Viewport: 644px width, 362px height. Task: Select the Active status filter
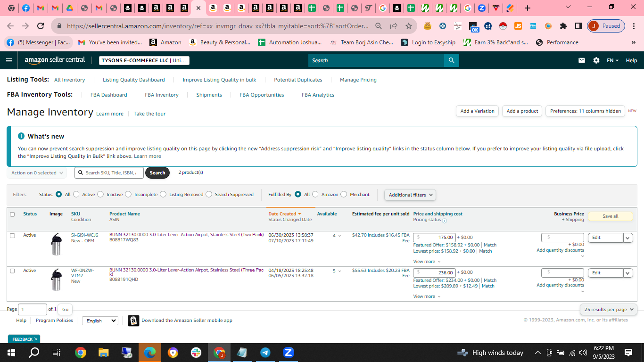77,194
